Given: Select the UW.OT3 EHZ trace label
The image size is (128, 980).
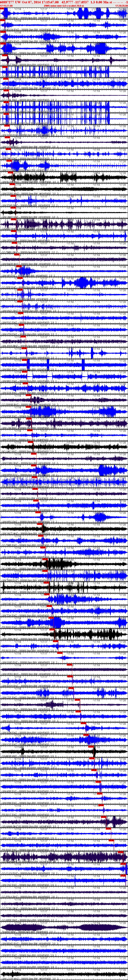Looking at the screenshot, I should click(30, 439).
